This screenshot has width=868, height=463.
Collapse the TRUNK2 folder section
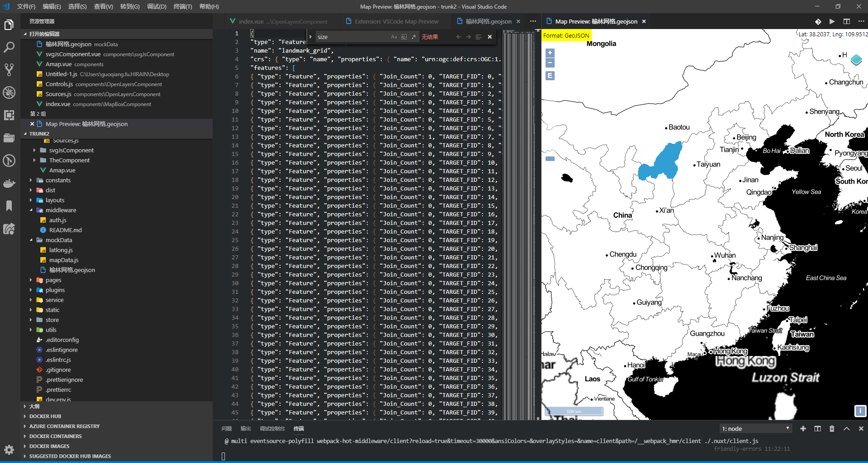point(117,134)
